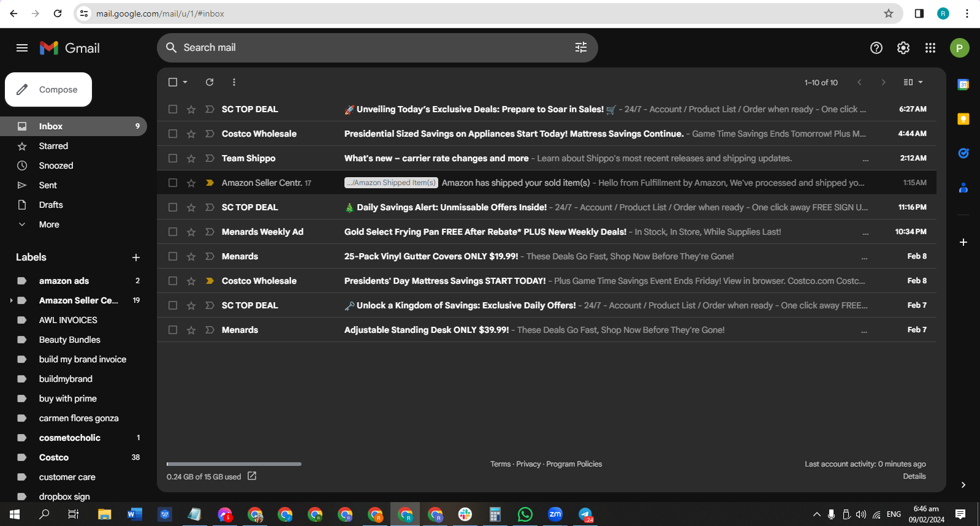The height and width of the screenshot is (526, 980).
Task: Create a new label with plus icon
Action: (x=136, y=257)
